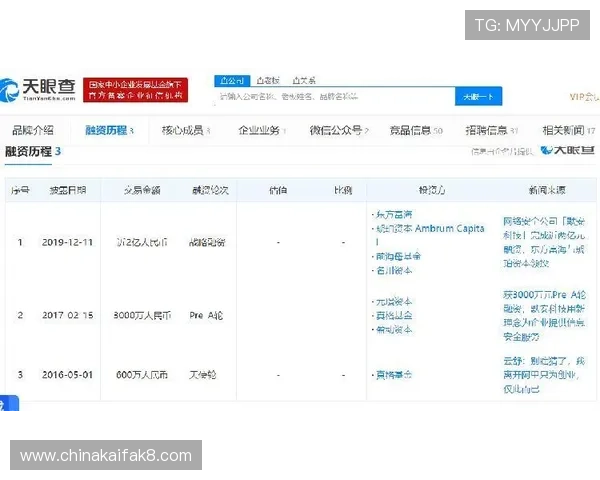Screen dimensions: 600x480
Task: Switch to the 相关新闻 tab
Action: coord(569,131)
